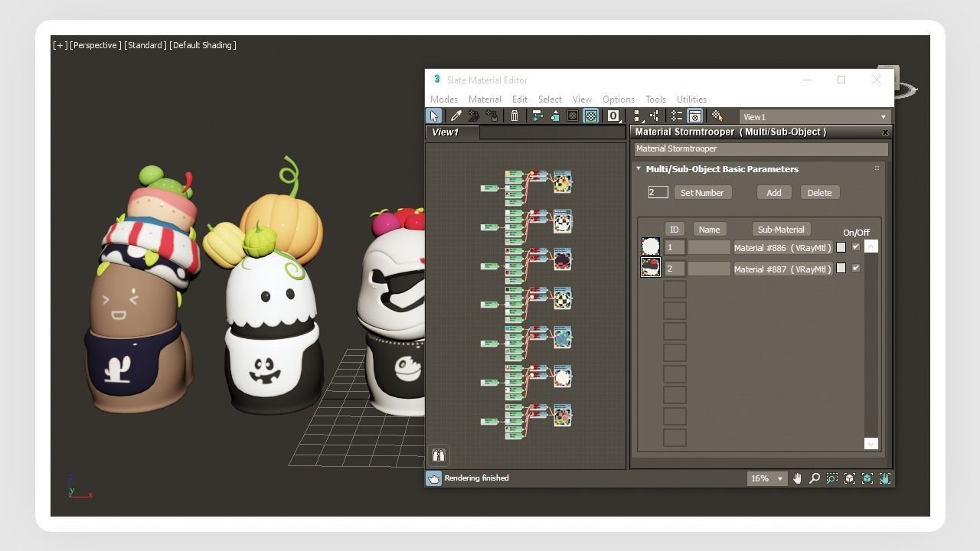980x551 pixels.
Task: Click the Name column header button
Action: pyautogui.click(x=709, y=230)
